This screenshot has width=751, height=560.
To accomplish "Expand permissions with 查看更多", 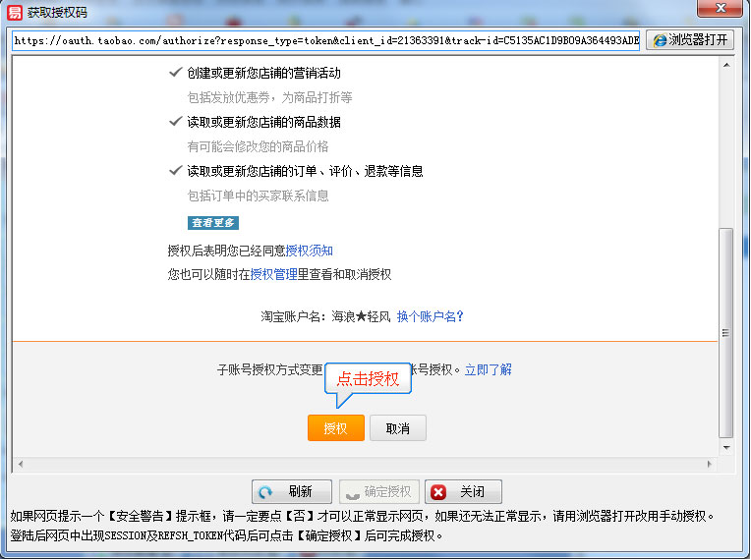I will tap(213, 223).
